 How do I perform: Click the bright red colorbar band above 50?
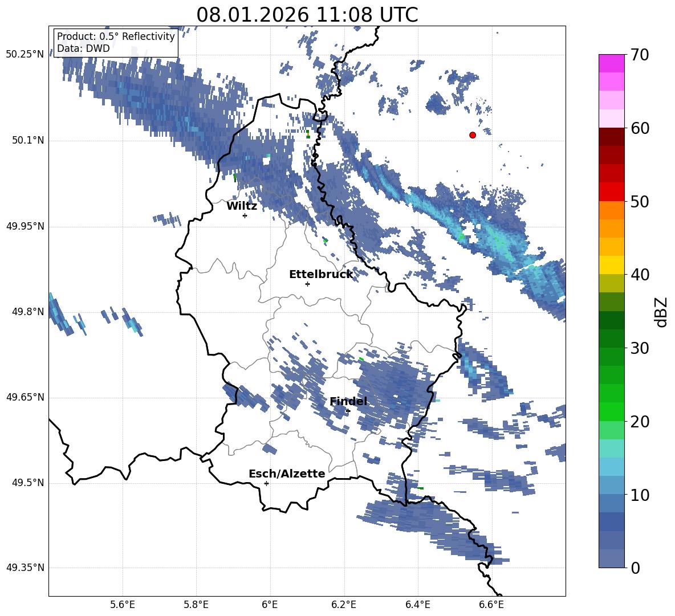[x=611, y=192]
